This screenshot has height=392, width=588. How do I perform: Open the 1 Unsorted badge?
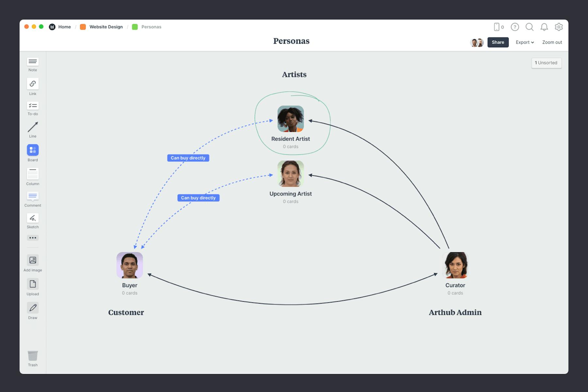click(x=546, y=63)
